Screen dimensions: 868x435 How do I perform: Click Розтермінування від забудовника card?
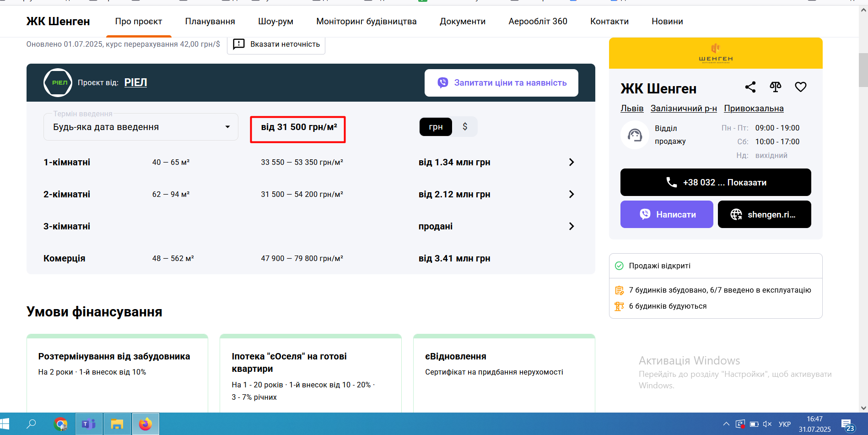pos(117,373)
